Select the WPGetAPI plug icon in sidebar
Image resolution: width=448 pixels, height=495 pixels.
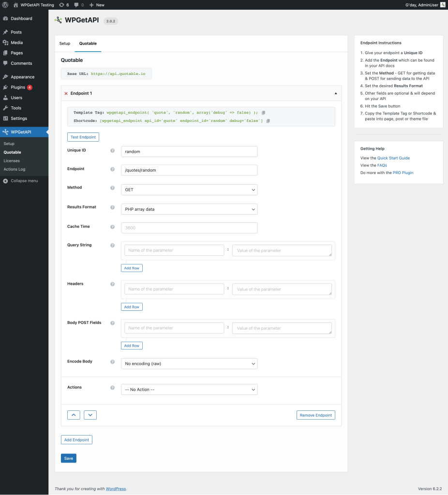pos(7,131)
